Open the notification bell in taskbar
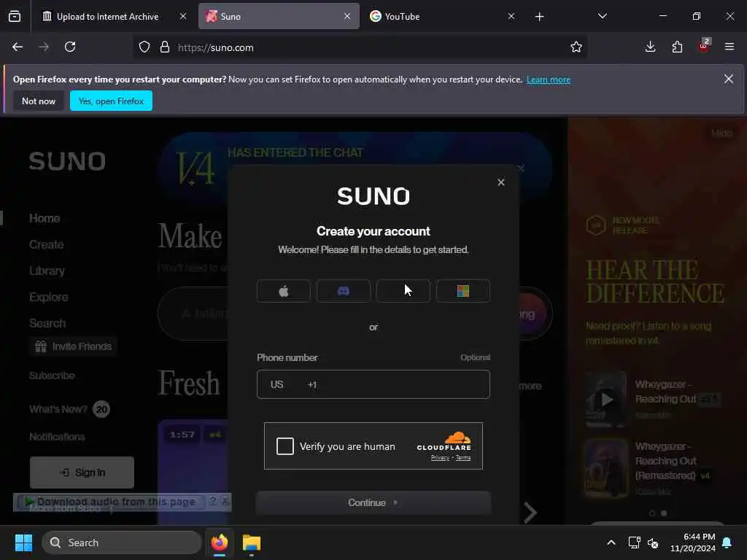747x560 pixels. 727,542
